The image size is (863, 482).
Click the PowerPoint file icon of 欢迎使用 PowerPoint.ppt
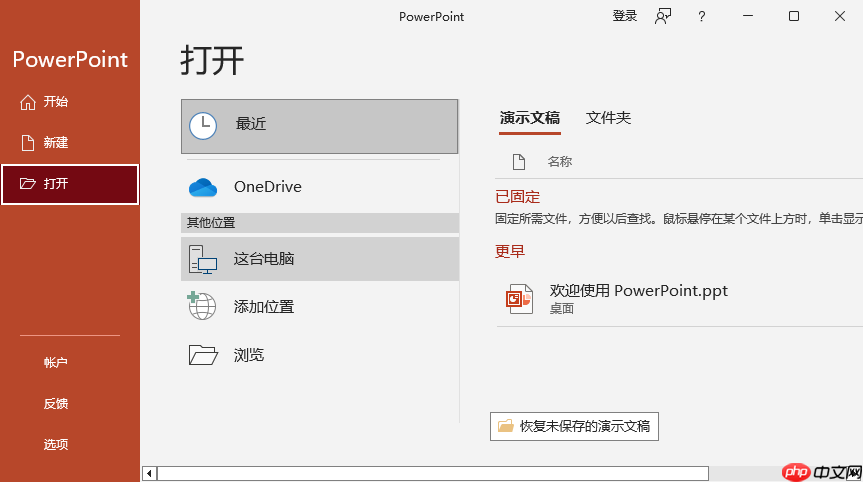519,299
